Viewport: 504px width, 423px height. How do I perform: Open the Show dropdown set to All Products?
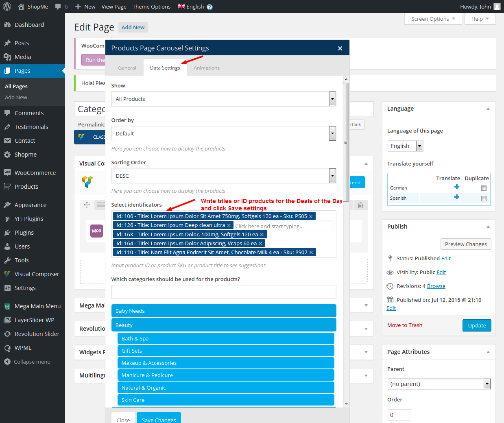click(x=223, y=99)
